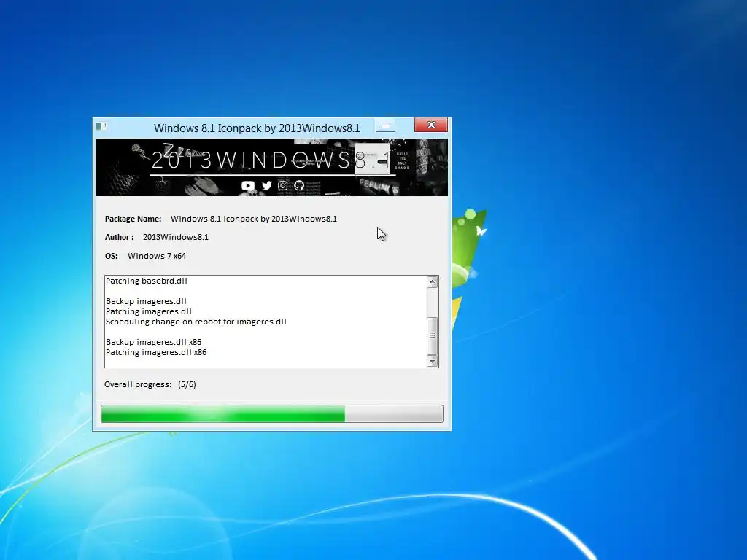This screenshot has height=560, width=747.
Task: Select the 'Backup imageres.dll' log line
Action: tap(146, 301)
